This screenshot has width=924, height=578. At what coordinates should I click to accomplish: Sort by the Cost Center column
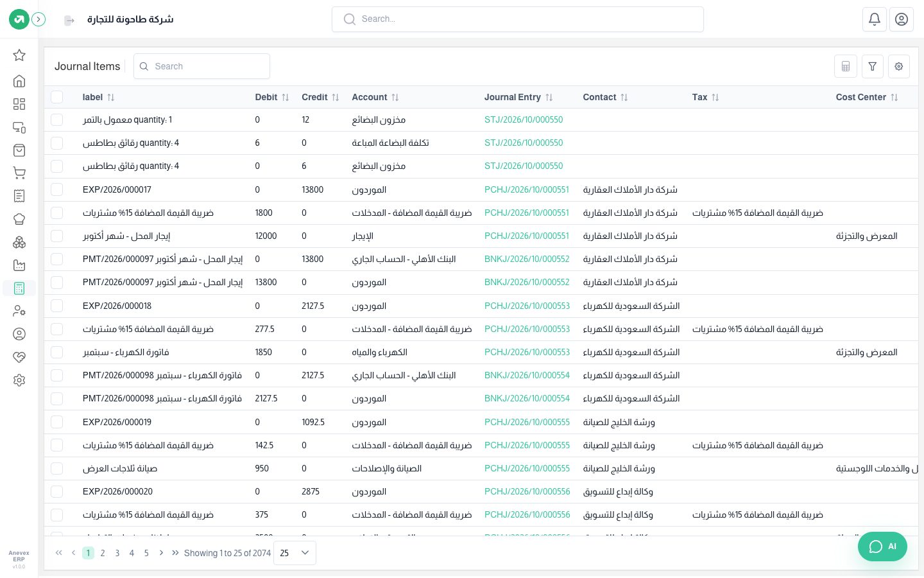867,97
